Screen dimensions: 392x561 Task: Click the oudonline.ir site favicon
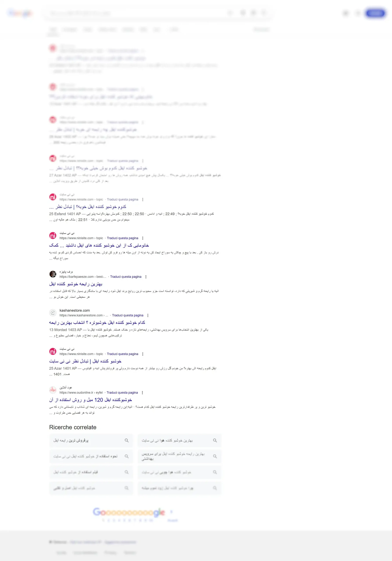coord(53,390)
